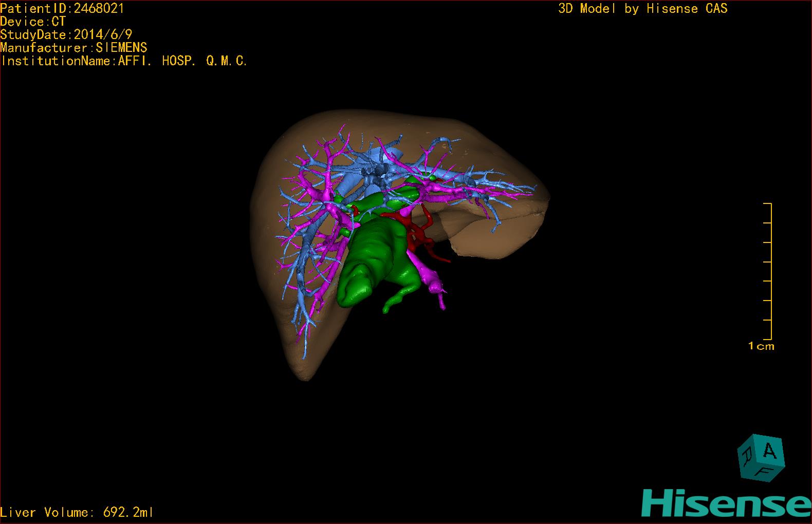Image resolution: width=812 pixels, height=524 pixels.
Task: Click the 1cm scale label
Action: coord(761,346)
